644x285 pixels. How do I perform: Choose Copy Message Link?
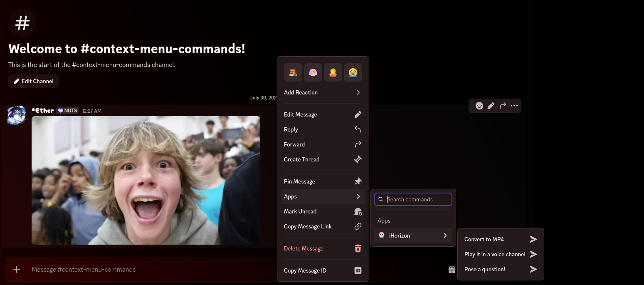pos(323,226)
